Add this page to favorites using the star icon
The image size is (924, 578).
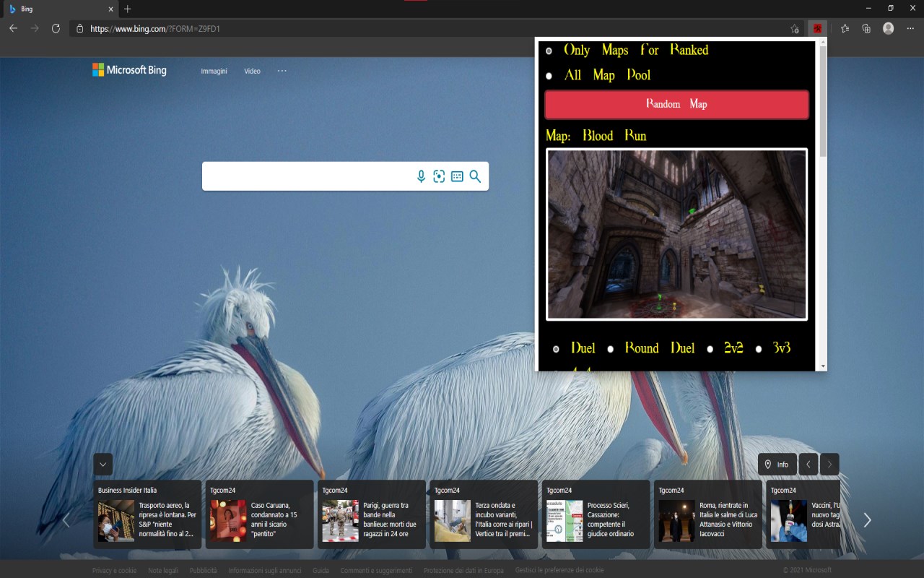(x=795, y=29)
